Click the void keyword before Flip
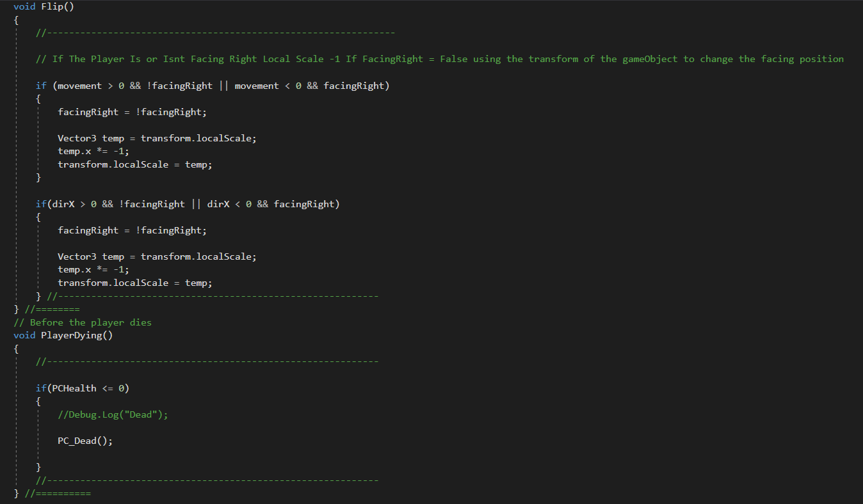 click(x=24, y=6)
